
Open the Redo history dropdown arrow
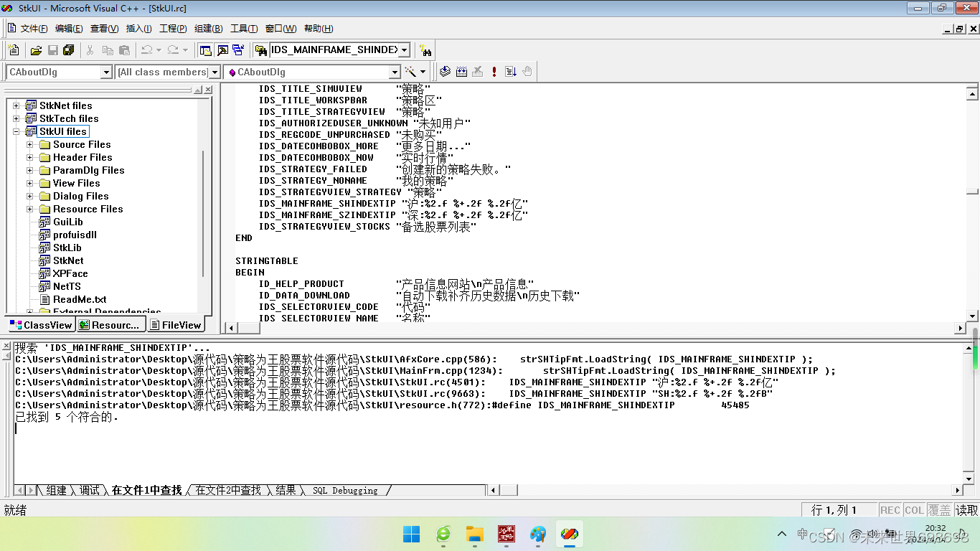tap(185, 50)
